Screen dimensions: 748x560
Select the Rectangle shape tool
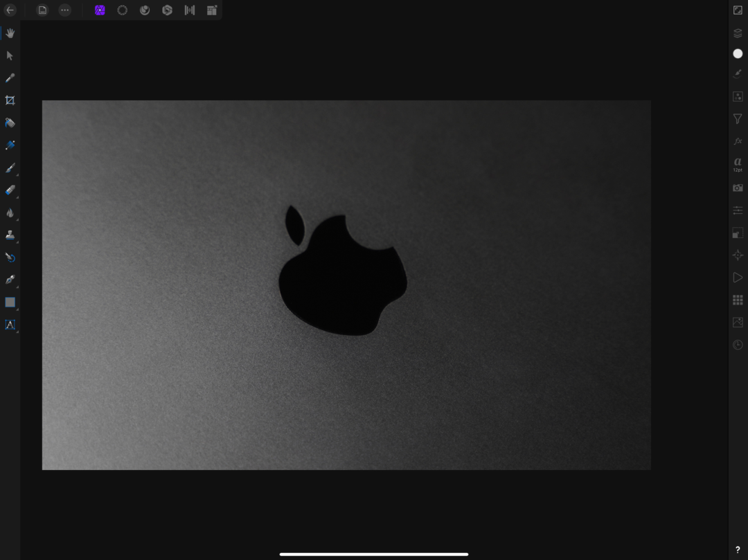click(x=10, y=302)
